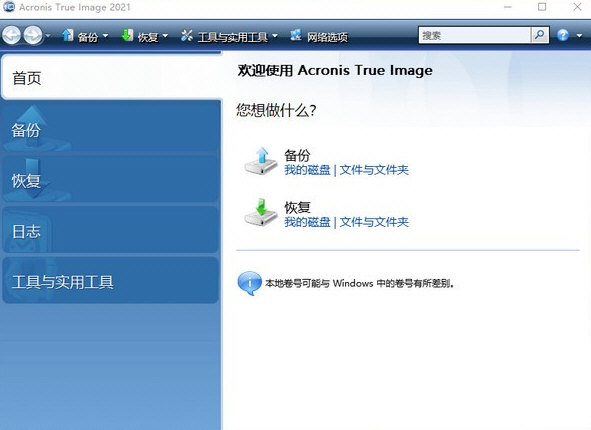This screenshot has width=591, height=430.
Task: Expand the 工具与实用工具 toolbar dropdown arrow
Action: 275,36
